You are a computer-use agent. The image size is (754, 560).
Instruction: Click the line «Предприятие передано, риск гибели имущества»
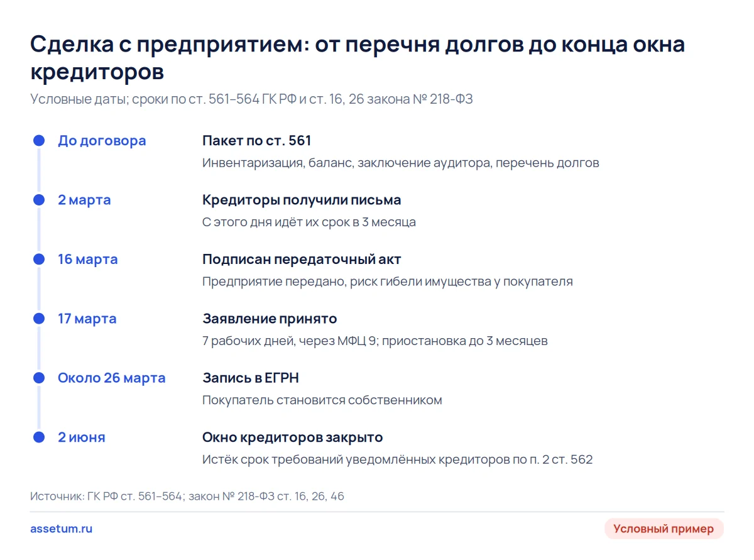[388, 282]
